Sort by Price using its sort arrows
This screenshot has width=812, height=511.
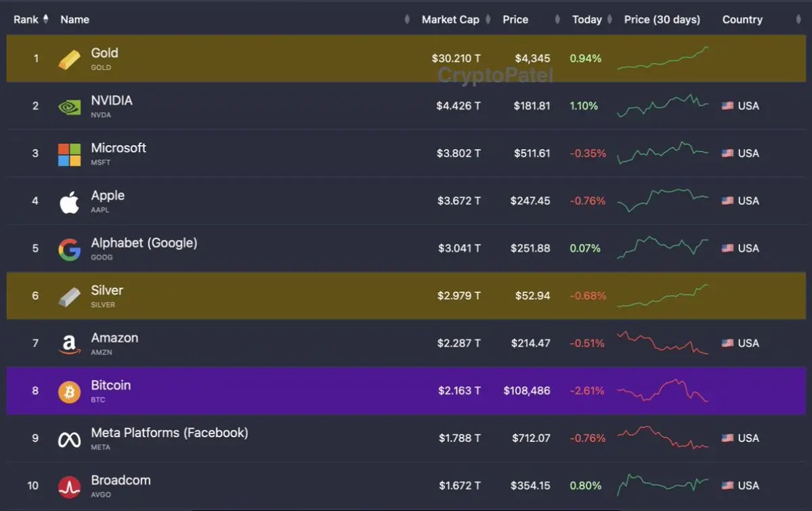point(557,19)
